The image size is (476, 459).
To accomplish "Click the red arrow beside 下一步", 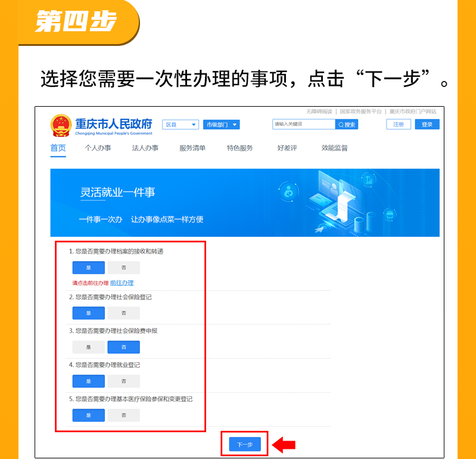I will pos(284,445).
